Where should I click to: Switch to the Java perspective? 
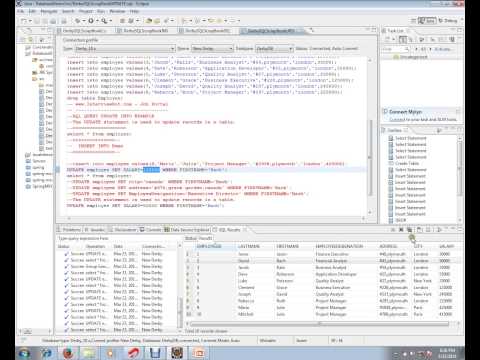427,21
